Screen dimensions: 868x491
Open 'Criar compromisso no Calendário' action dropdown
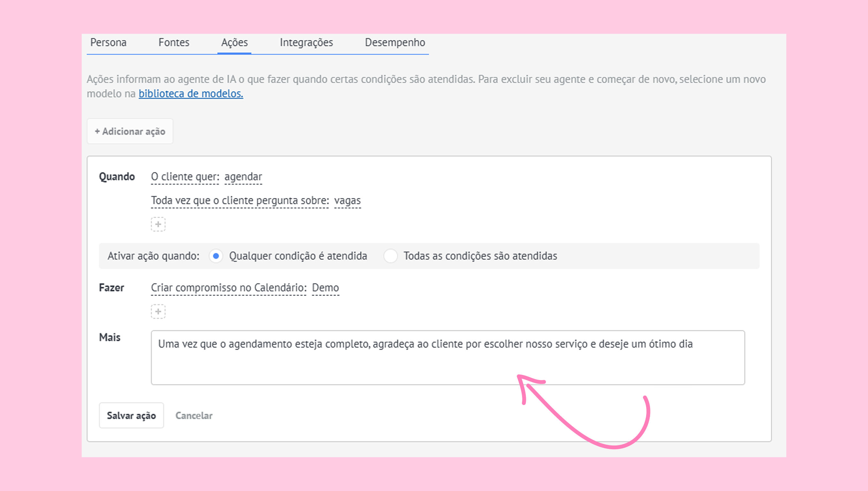point(228,288)
